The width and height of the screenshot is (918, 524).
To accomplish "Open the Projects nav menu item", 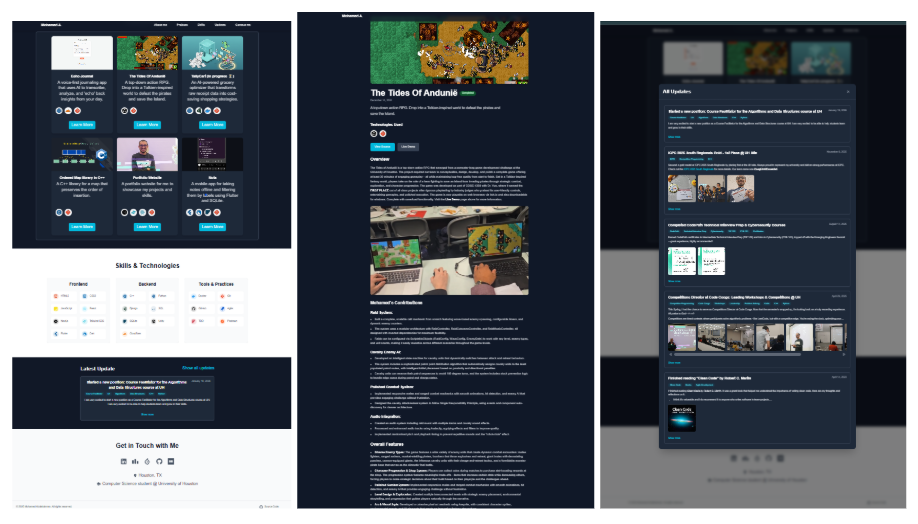I will point(183,23).
